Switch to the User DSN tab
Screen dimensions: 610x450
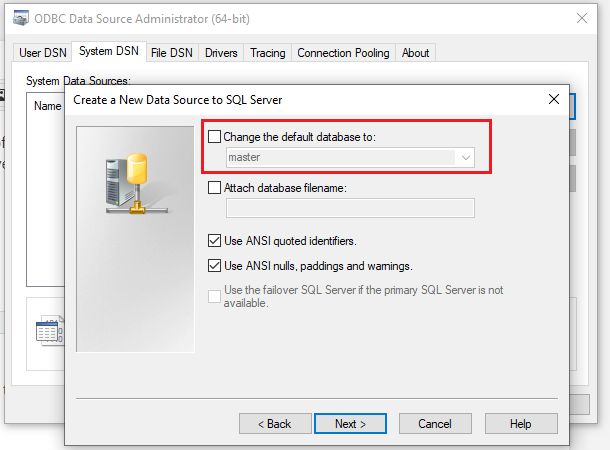pos(43,53)
